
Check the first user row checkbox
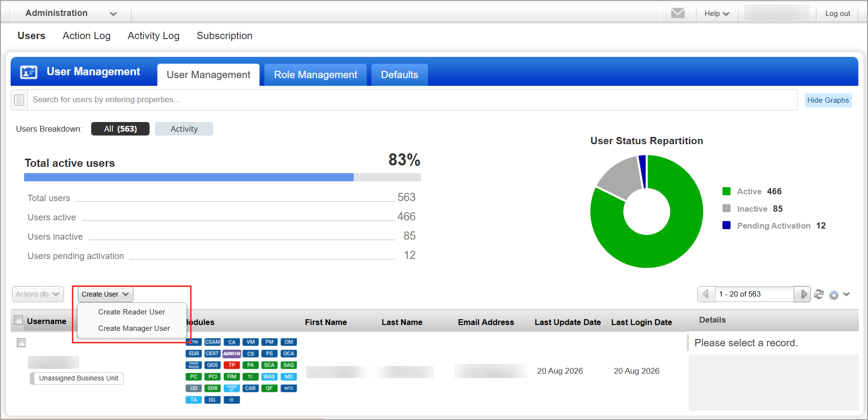tap(21, 342)
